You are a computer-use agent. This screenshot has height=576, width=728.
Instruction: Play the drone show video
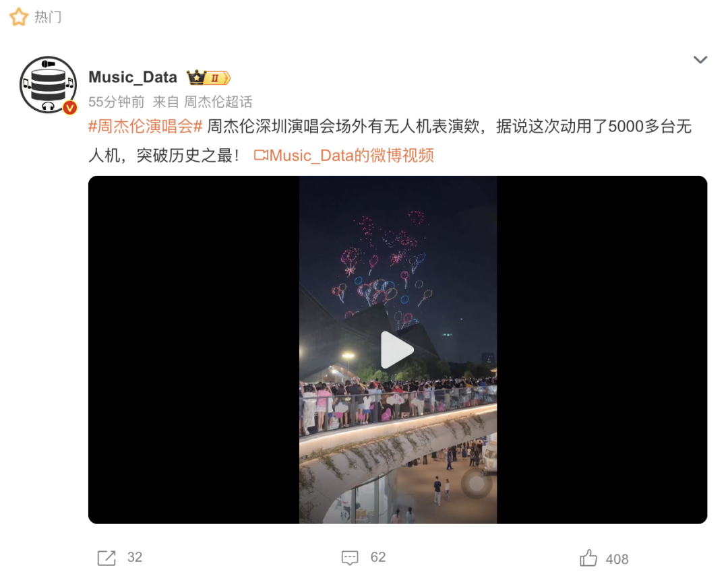tap(397, 350)
